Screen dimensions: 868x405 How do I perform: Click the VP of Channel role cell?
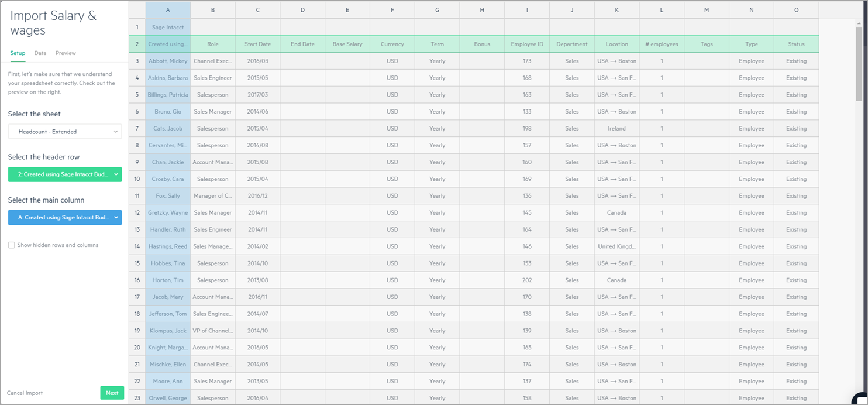[213, 331]
